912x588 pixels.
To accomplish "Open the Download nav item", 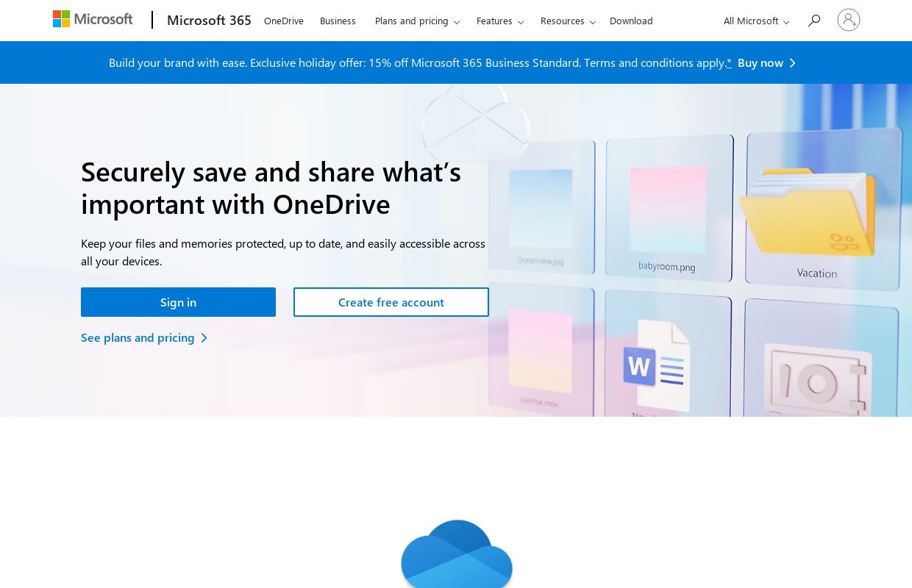I will [x=631, y=21].
